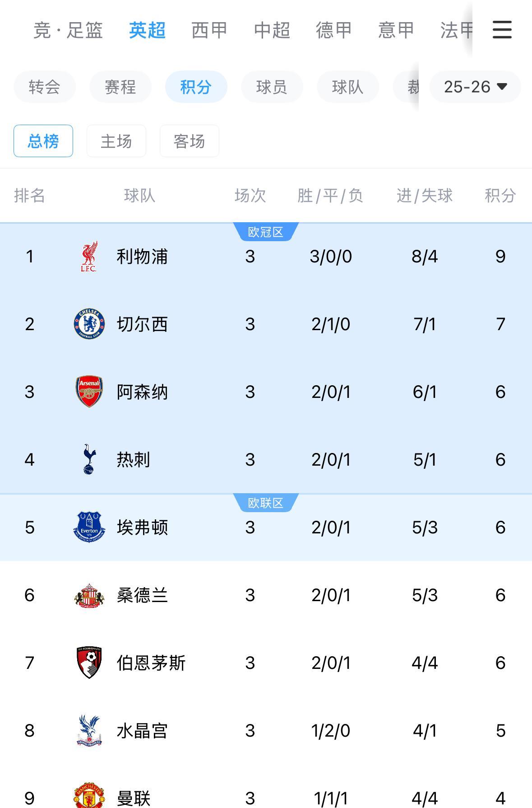Switch to the 西甲 league tab
Screen dimensions: 532x808
click(x=209, y=30)
